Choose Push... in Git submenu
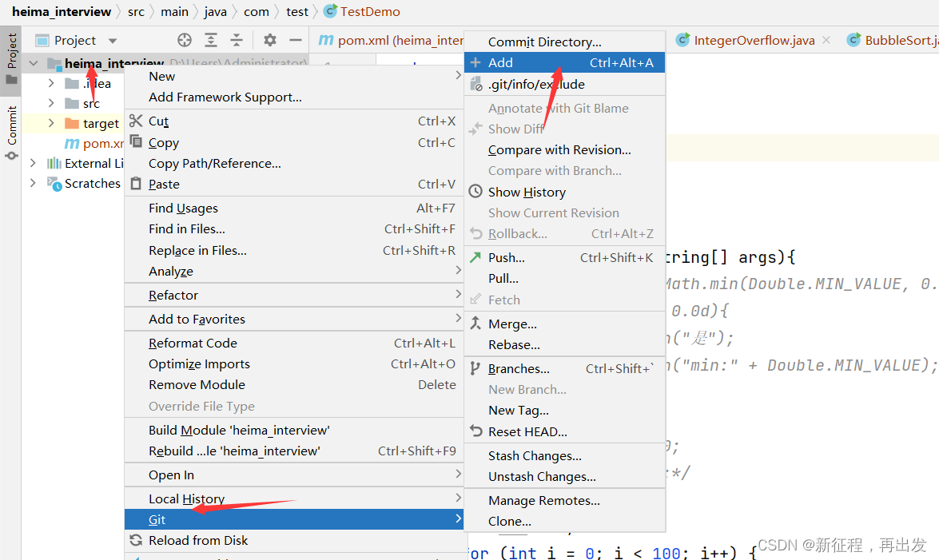 pos(565,257)
